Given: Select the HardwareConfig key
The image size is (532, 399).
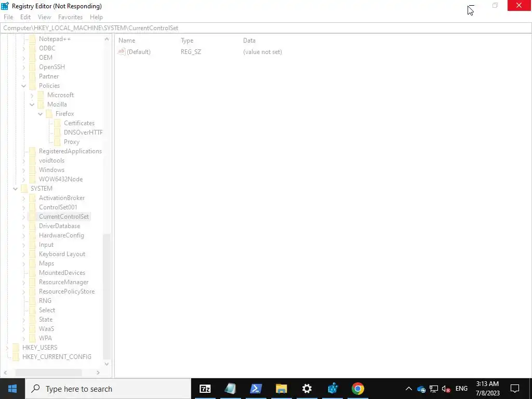Looking at the screenshot, I should (x=61, y=235).
